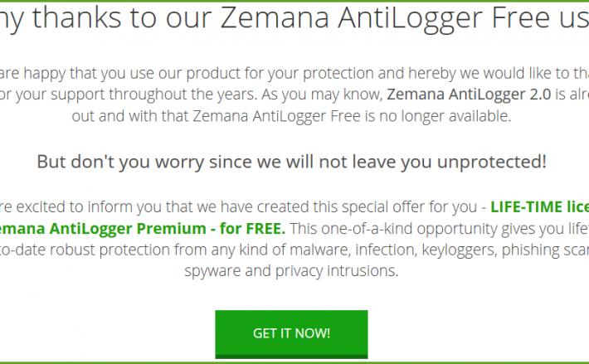This screenshot has height=364, width=589.
Task: Click the phrase But don't you worry
Action: [120, 163]
